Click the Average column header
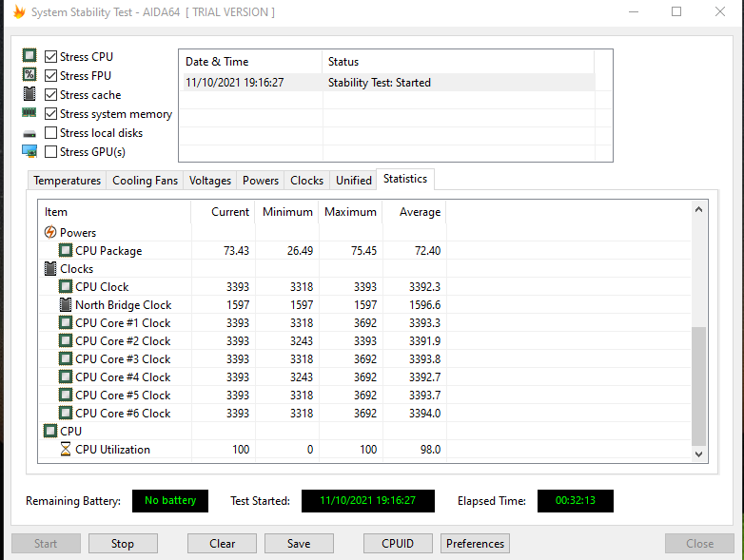Image resolution: width=744 pixels, height=560 pixels. click(414, 212)
